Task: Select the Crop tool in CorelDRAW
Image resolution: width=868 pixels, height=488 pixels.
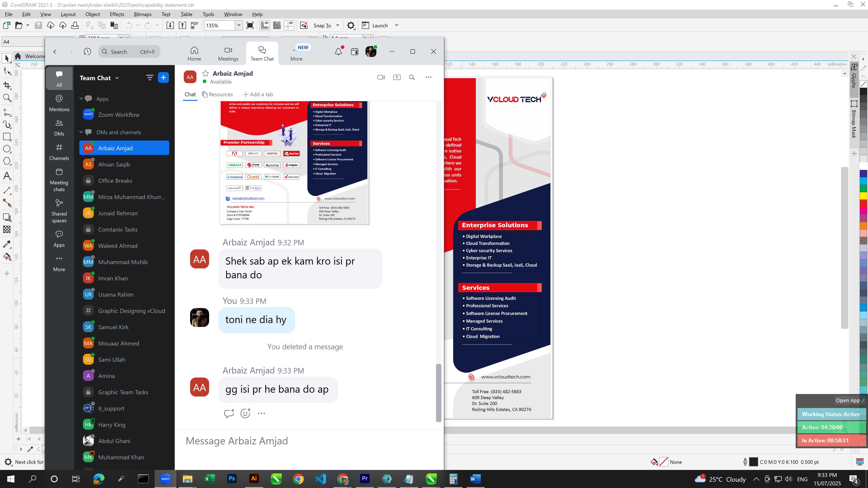Action: coord(7,85)
